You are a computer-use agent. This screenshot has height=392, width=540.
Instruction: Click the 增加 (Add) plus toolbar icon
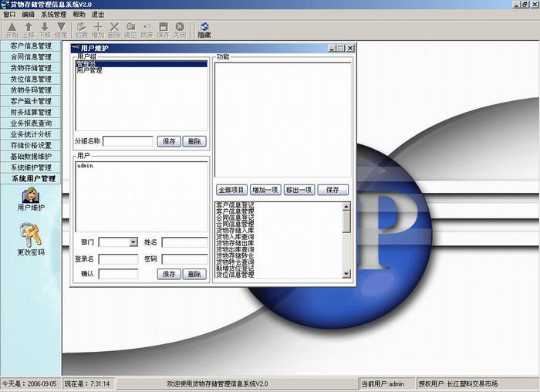coord(98,29)
